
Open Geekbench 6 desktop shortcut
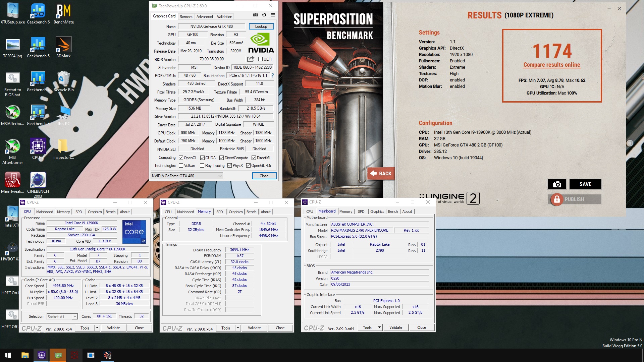tap(38, 14)
